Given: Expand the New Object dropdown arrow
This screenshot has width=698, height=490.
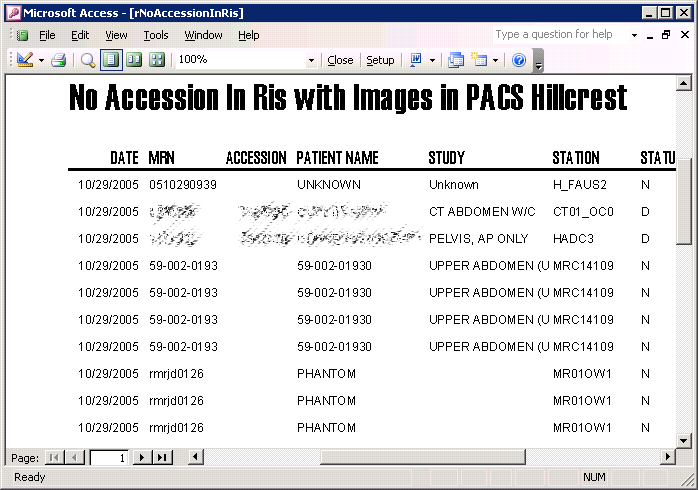Looking at the screenshot, I should (495, 60).
